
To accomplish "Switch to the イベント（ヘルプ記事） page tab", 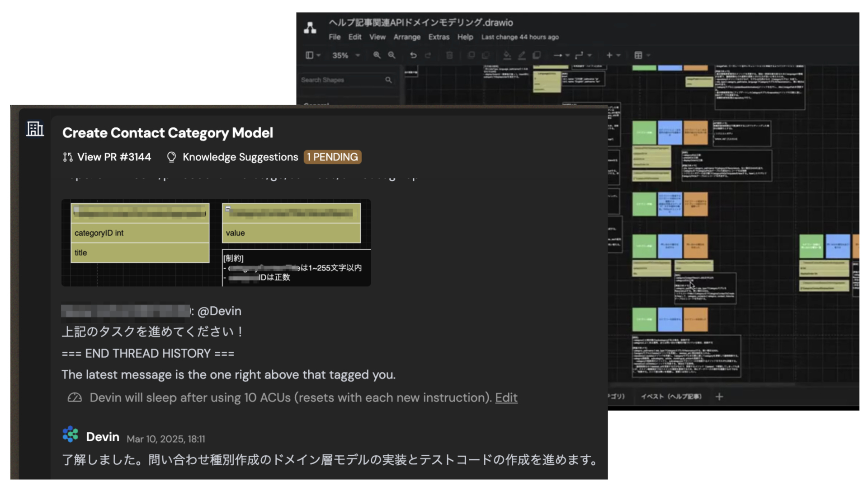I will 671,397.
